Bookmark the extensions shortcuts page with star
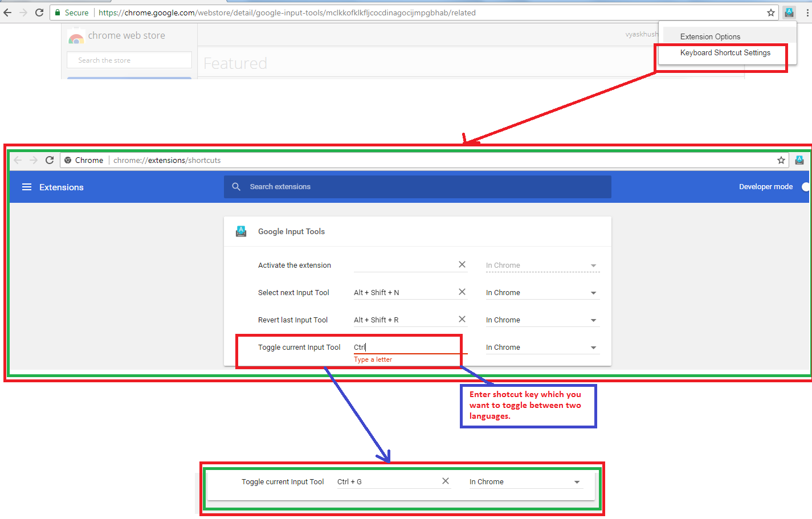Viewport: 812px width, 519px height. pos(781,160)
